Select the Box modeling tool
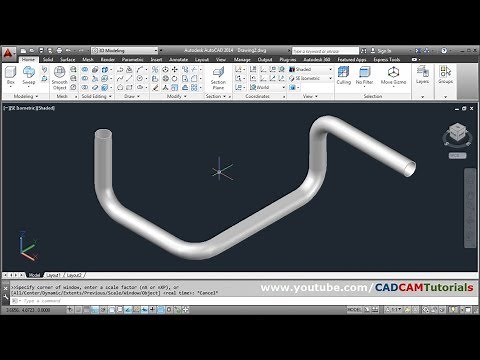The image size is (480, 360). pos(11,76)
